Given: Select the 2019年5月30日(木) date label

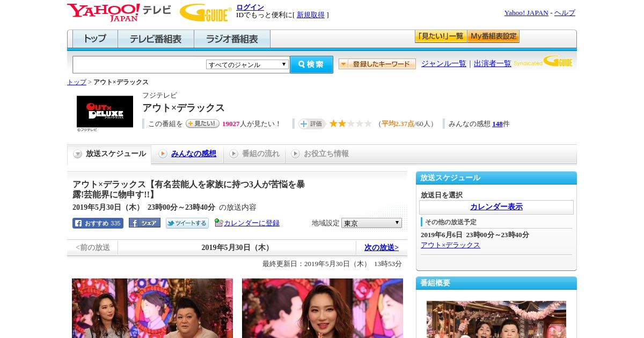Looking at the screenshot, I should (237, 248).
